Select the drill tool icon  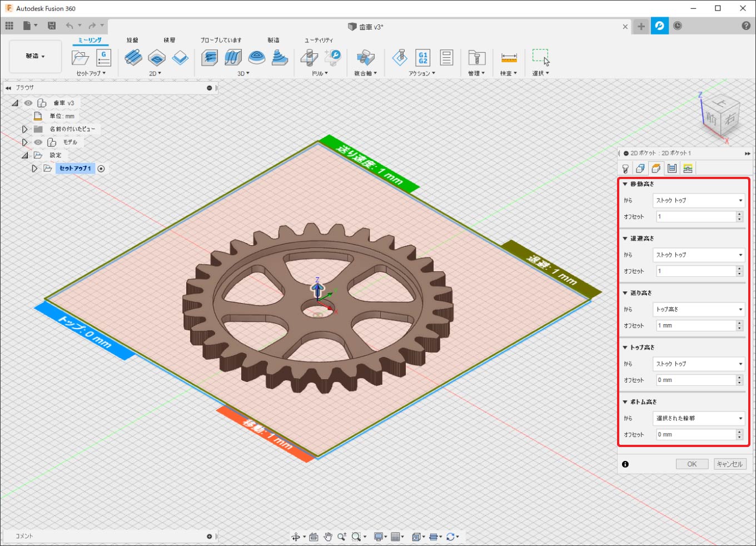click(x=309, y=57)
